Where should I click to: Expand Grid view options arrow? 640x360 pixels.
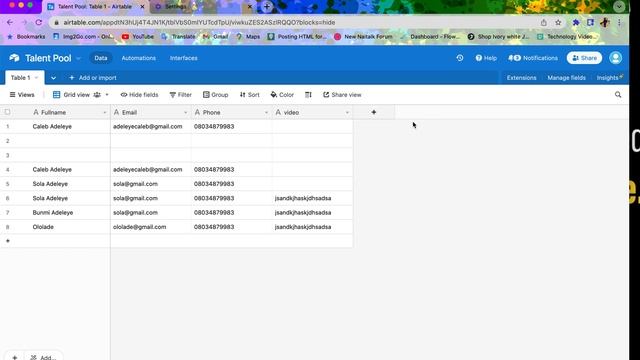coord(107,95)
